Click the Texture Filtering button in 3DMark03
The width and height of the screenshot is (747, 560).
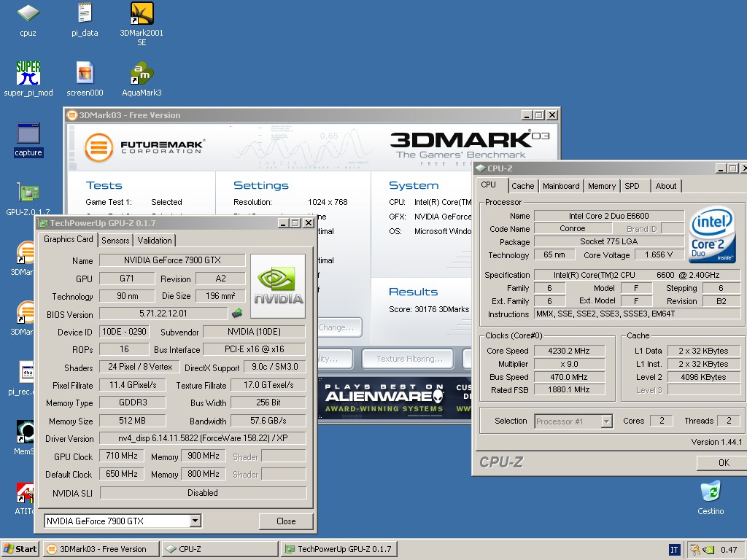(x=409, y=359)
